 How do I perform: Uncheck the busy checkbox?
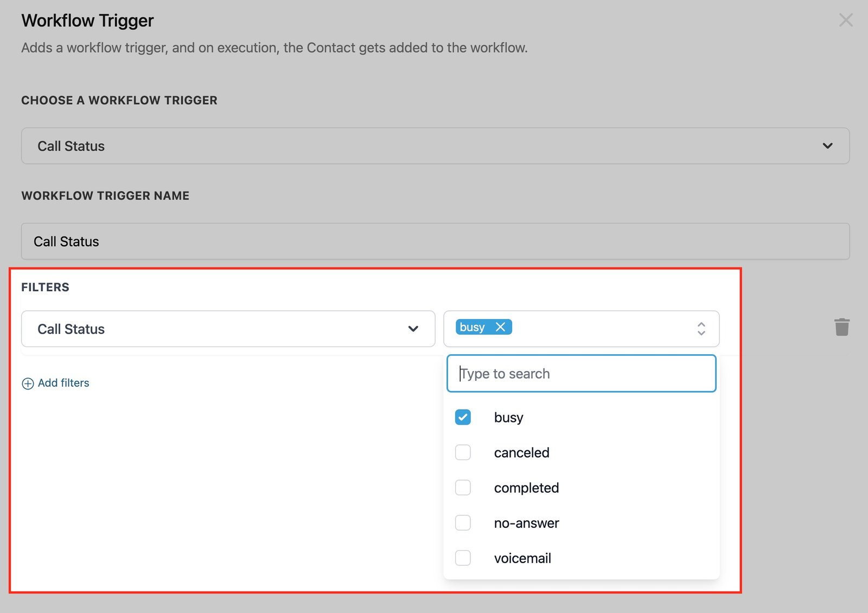coord(463,417)
